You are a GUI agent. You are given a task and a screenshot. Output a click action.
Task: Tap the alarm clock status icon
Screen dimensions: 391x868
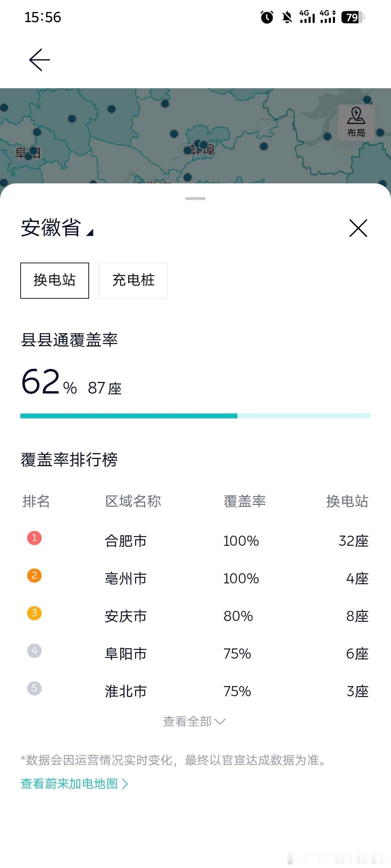267,17
